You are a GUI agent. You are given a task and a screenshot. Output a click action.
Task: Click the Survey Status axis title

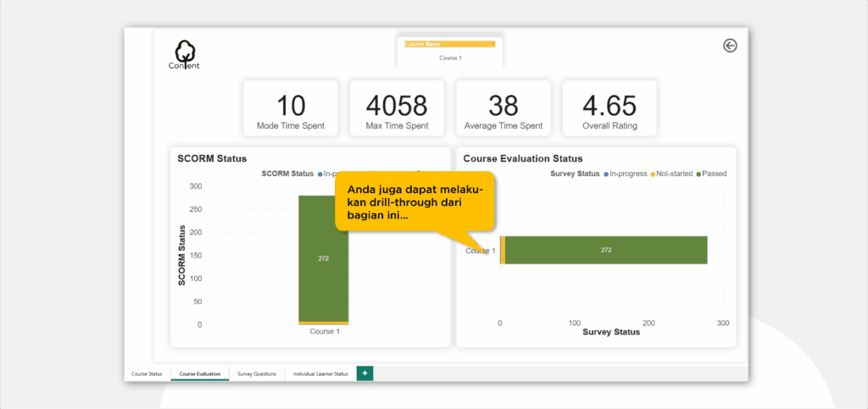tap(611, 332)
